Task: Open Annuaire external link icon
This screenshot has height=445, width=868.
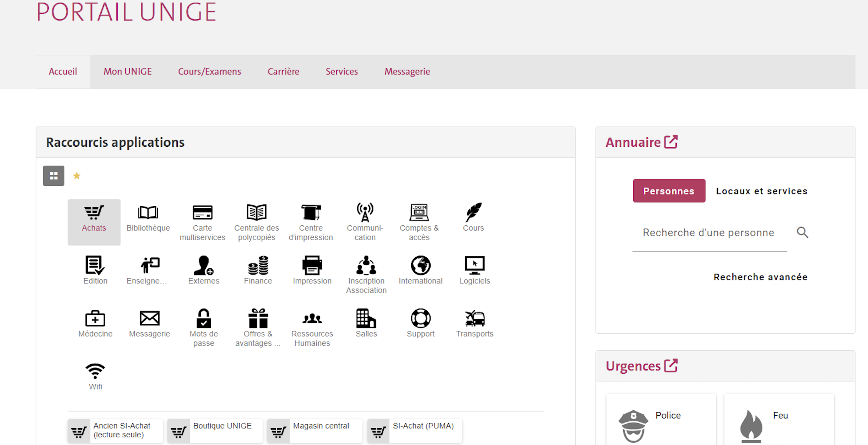Action: 671,142
